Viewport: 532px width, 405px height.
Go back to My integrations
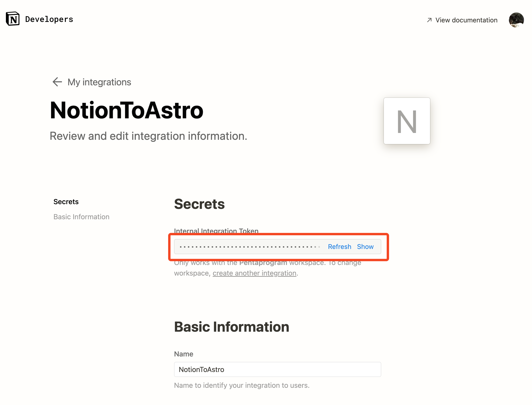click(x=99, y=82)
